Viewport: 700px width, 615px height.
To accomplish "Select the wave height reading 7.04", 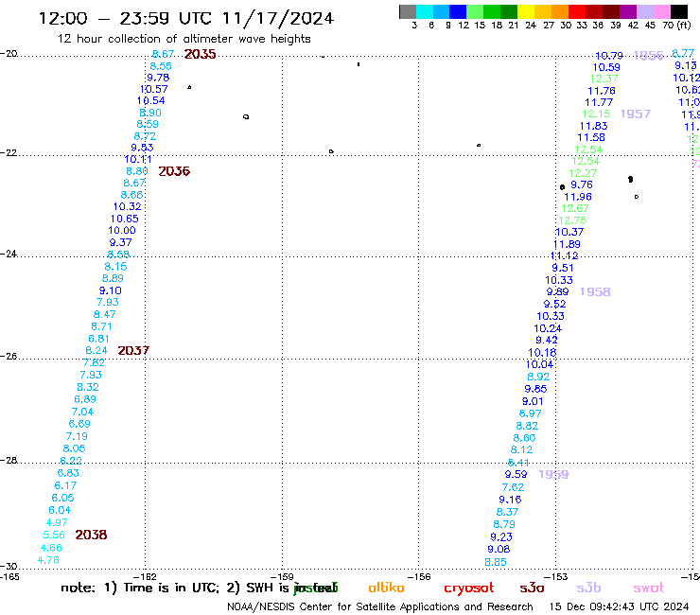I will click(x=82, y=412).
